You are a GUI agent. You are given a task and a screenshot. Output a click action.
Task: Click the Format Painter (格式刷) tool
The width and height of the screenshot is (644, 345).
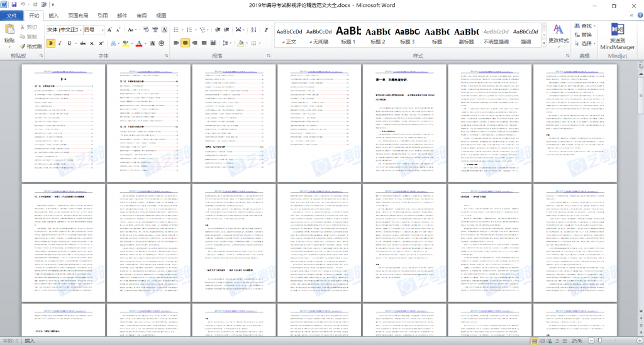(x=31, y=46)
